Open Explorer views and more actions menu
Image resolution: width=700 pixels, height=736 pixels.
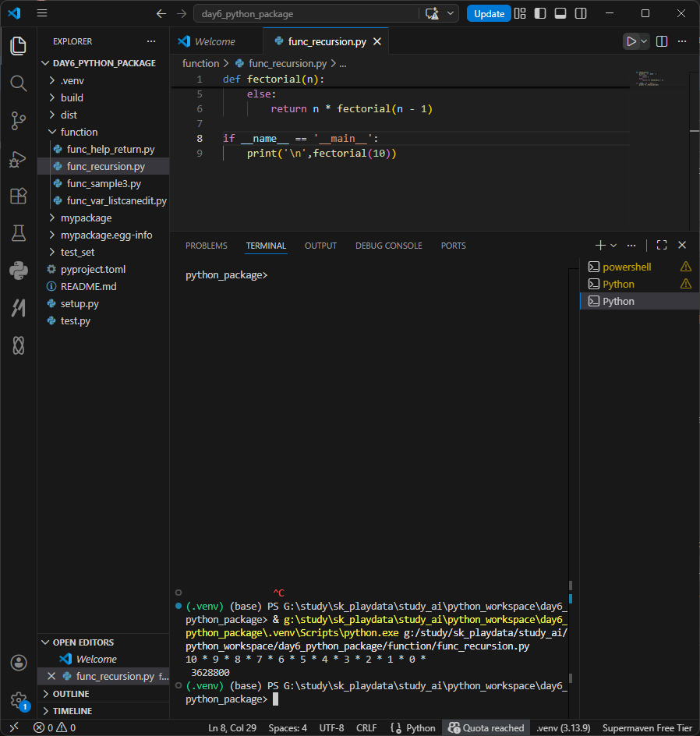(x=151, y=41)
